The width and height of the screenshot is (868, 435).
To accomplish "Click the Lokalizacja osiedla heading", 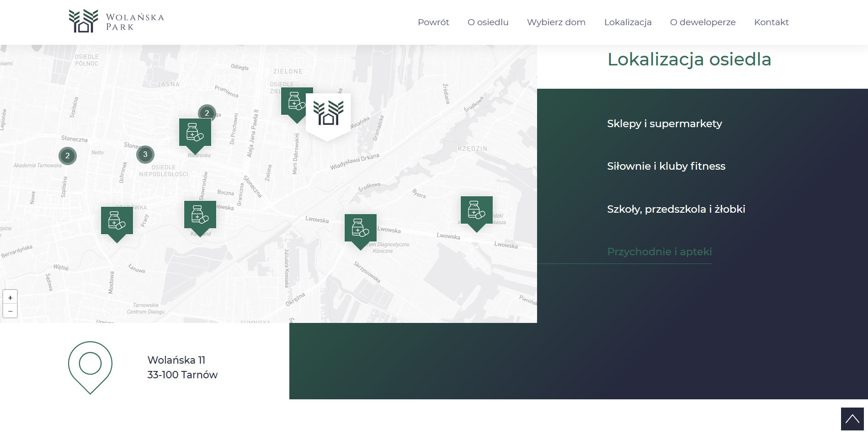I will (x=689, y=59).
